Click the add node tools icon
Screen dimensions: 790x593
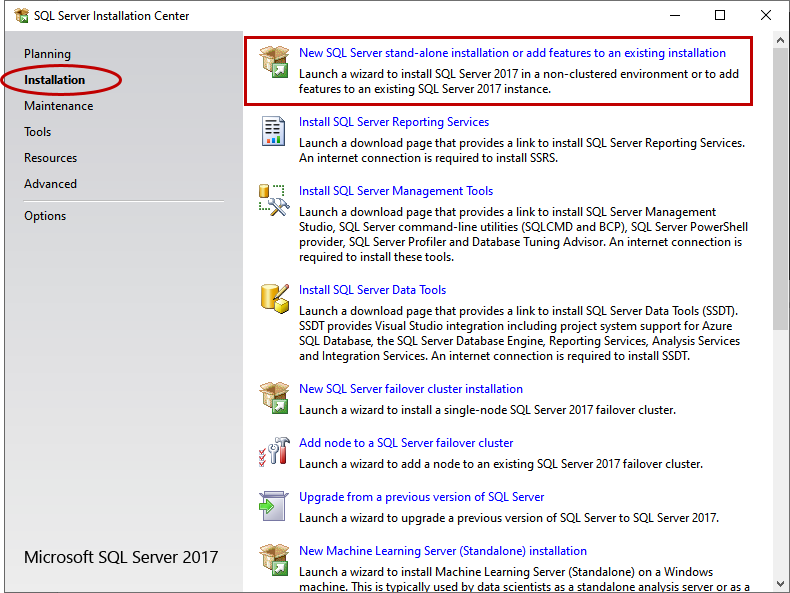point(274,452)
